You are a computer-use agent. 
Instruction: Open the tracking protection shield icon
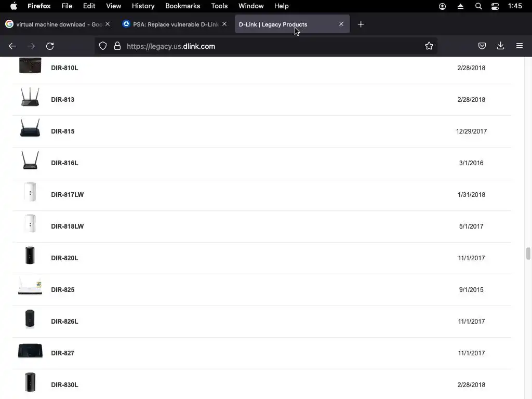tap(103, 46)
